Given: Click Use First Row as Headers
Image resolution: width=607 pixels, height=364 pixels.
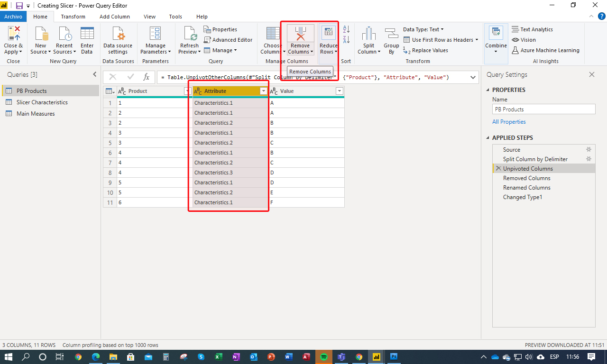Looking at the screenshot, I should (441, 40).
